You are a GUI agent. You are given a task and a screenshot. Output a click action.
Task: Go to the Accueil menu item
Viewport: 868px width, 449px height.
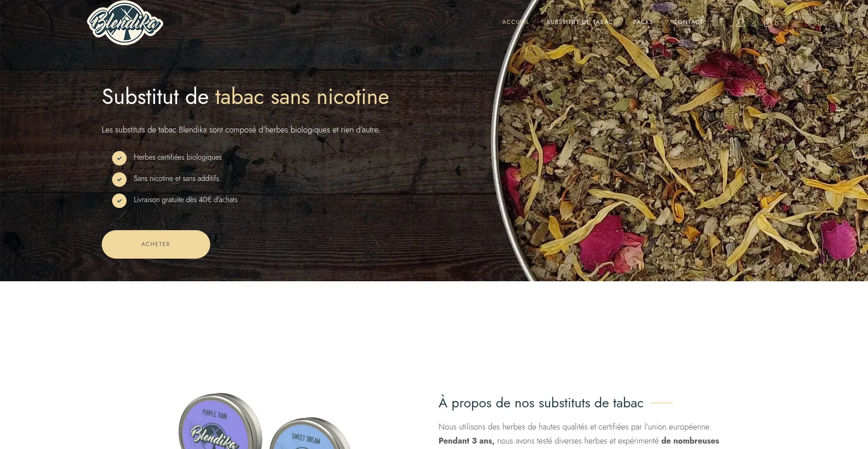click(x=516, y=22)
